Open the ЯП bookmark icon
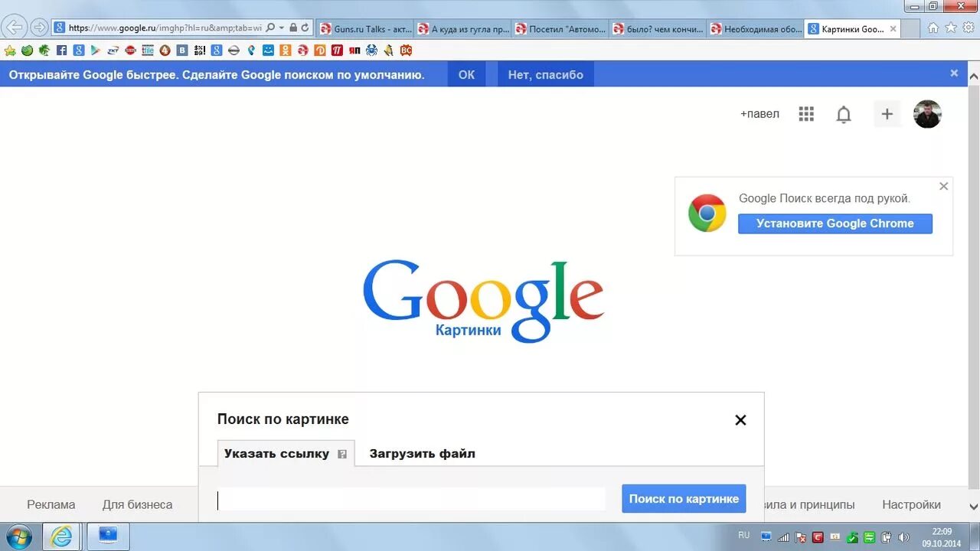The height and width of the screenshot is (551, 980). [x=354, y=51]
